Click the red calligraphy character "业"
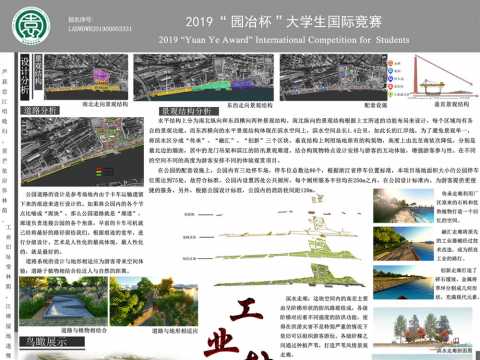 pos(221,344)
